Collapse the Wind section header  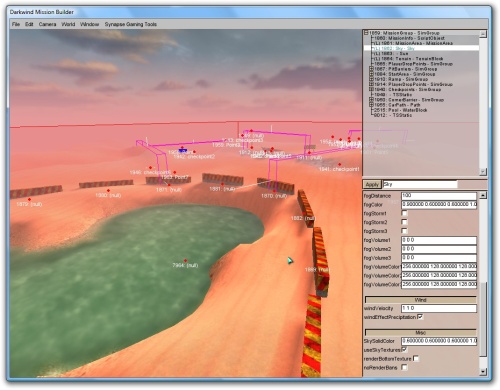click(x=421, y=300)
